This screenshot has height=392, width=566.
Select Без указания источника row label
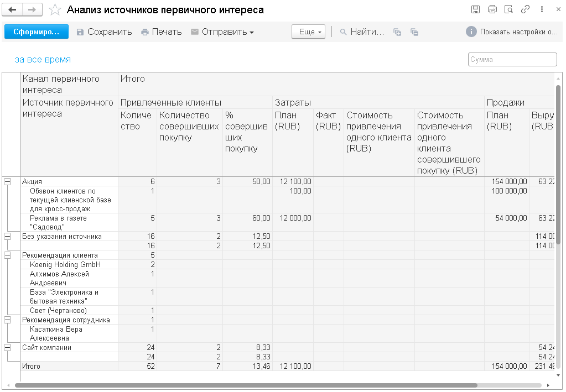pos(62,237)
